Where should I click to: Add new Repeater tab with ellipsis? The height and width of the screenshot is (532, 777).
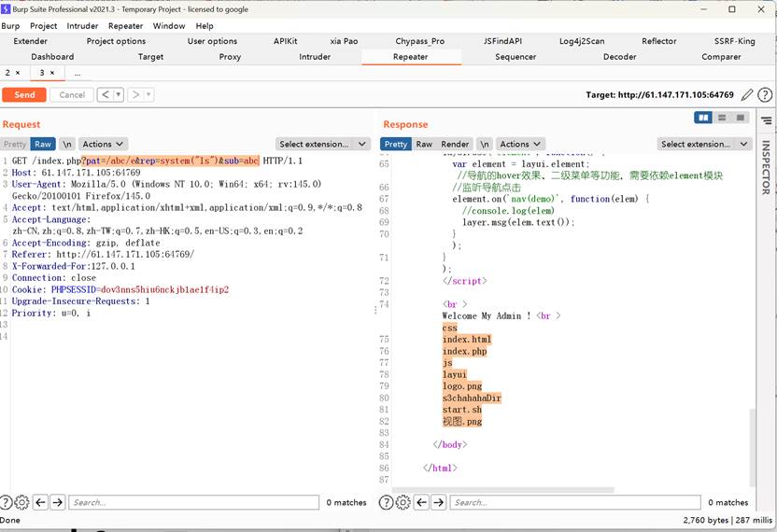[x=78, y=73]
